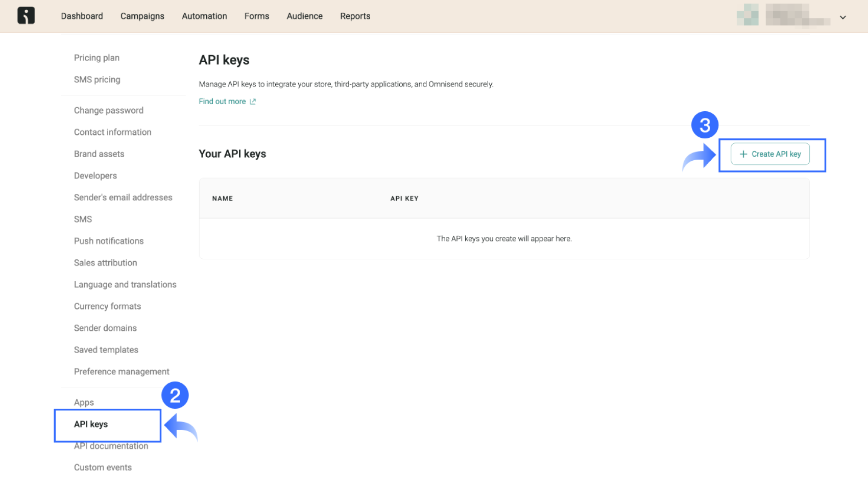Open the Automation tab
This screenshot has height=492, width=868.
204,16
